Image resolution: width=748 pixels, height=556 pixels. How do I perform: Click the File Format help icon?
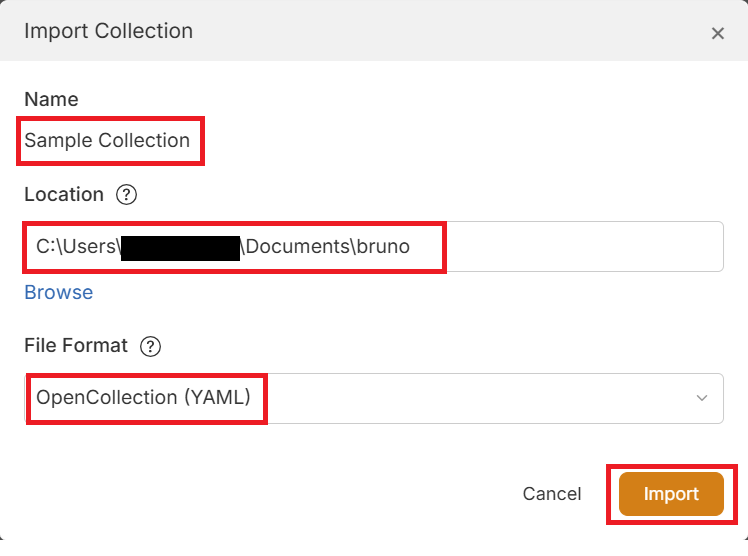[x=150, y=346]
